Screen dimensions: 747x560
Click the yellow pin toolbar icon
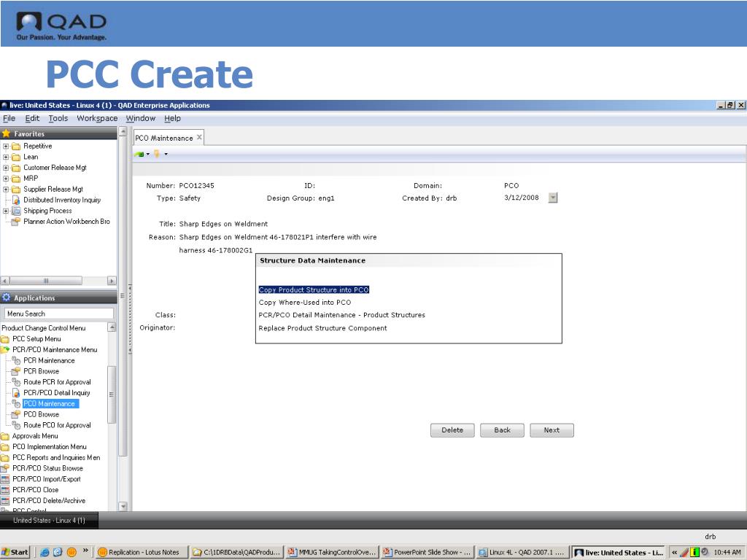tap(157, 154)
